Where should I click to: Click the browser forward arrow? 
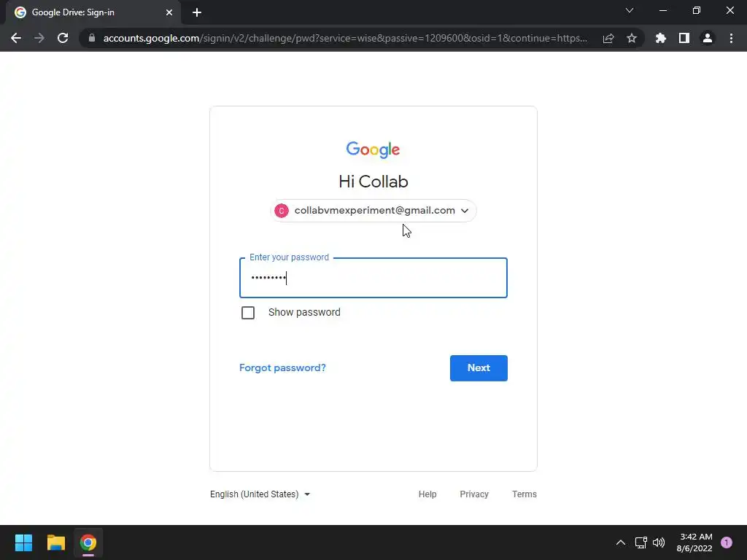[x=39, y=38]
